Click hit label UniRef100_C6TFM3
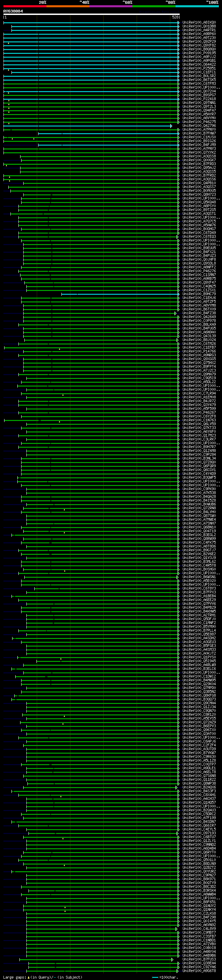 click(199, 84)
